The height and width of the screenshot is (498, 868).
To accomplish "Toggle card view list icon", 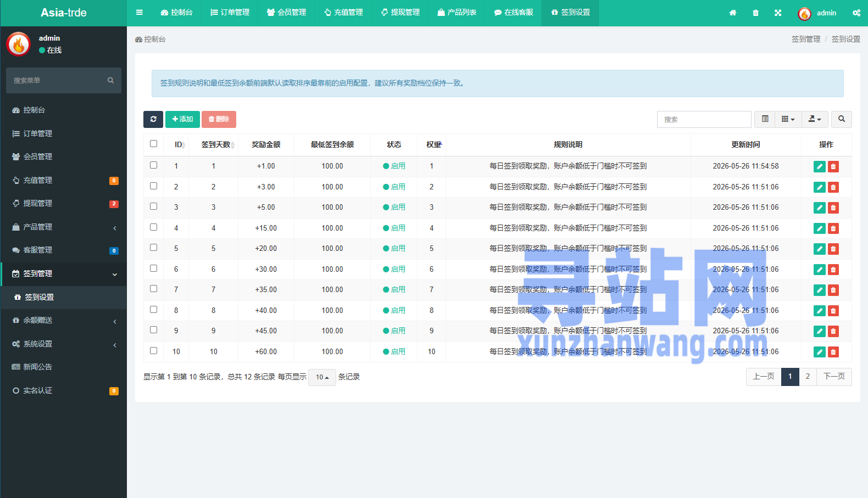I will point(765,119).
